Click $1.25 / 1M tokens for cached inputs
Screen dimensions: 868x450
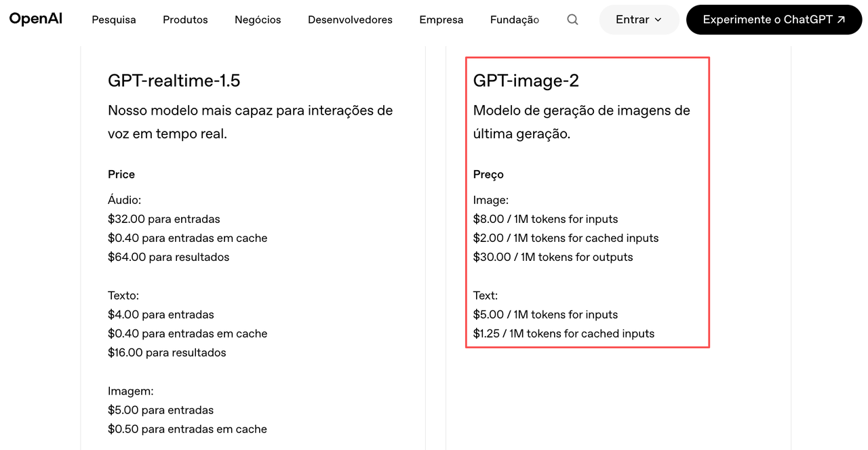pos(564,333)
